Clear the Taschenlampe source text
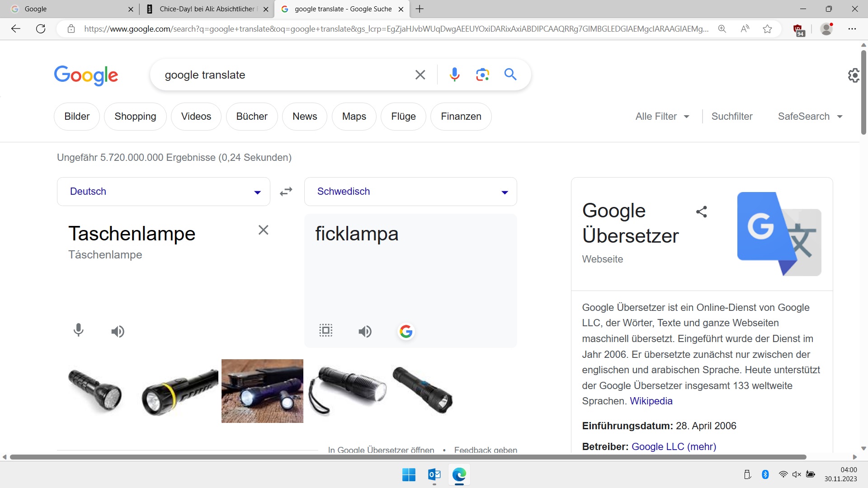 [263, 230]
